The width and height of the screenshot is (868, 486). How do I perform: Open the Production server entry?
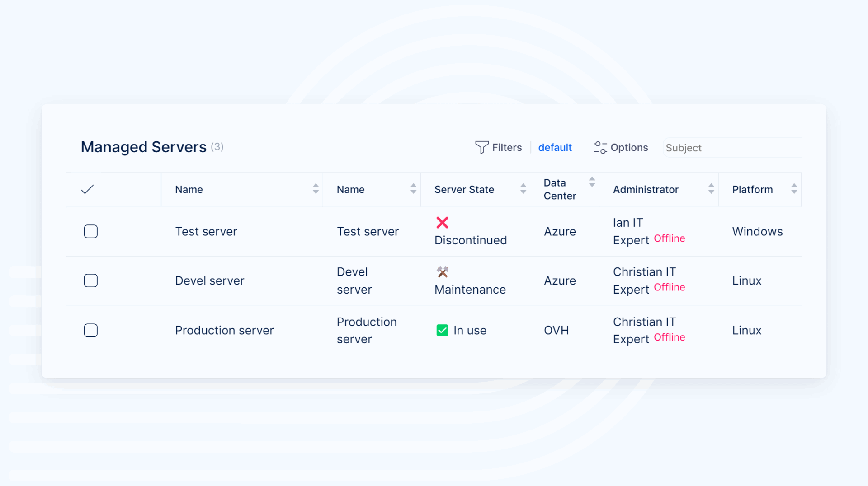point(224,330)
